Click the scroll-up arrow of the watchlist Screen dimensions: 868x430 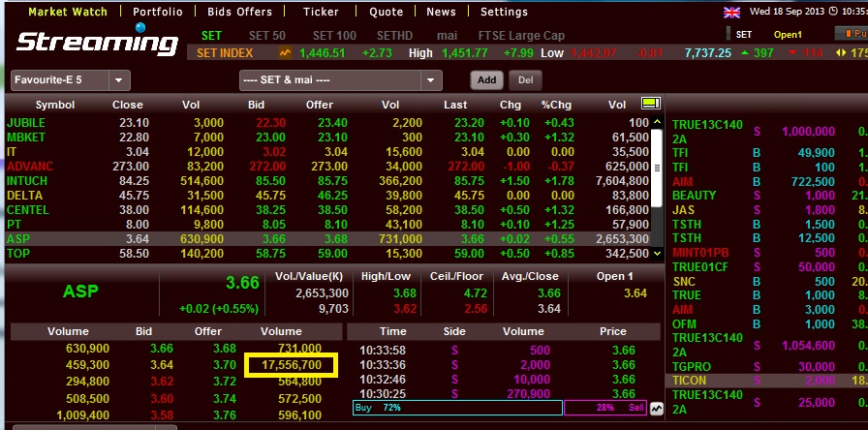click(x=657, y=122)
